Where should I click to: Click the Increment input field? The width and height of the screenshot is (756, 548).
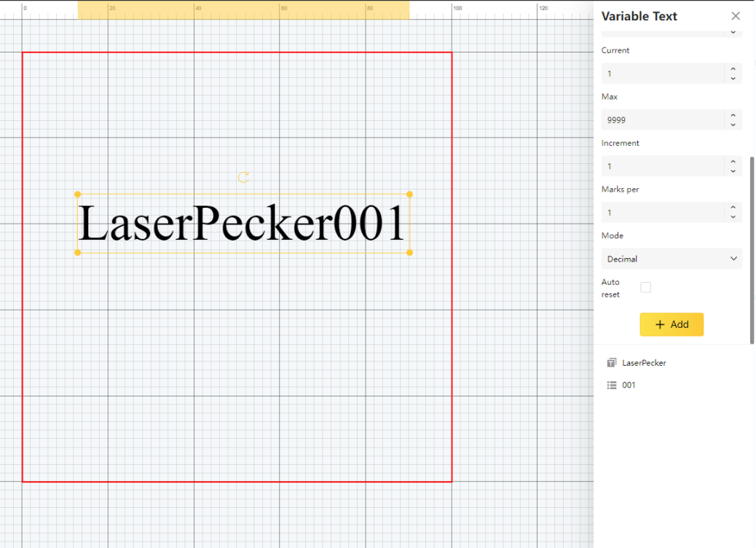point(663,166)
